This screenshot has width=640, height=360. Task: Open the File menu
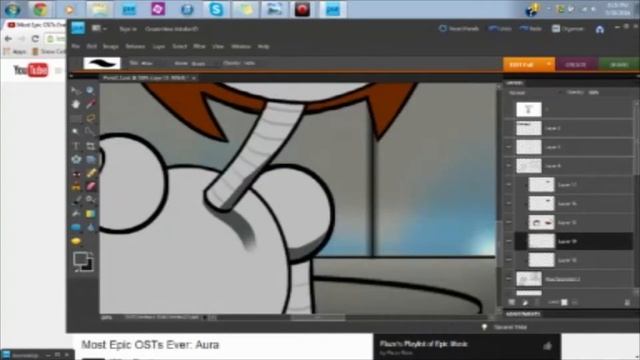[76, 47]
